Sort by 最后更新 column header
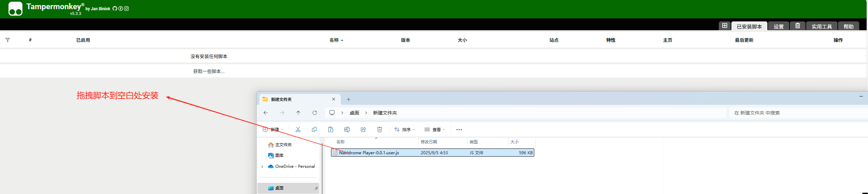Image resolution: width=868 pixels, height=194 pixels. tap(744, 40)
